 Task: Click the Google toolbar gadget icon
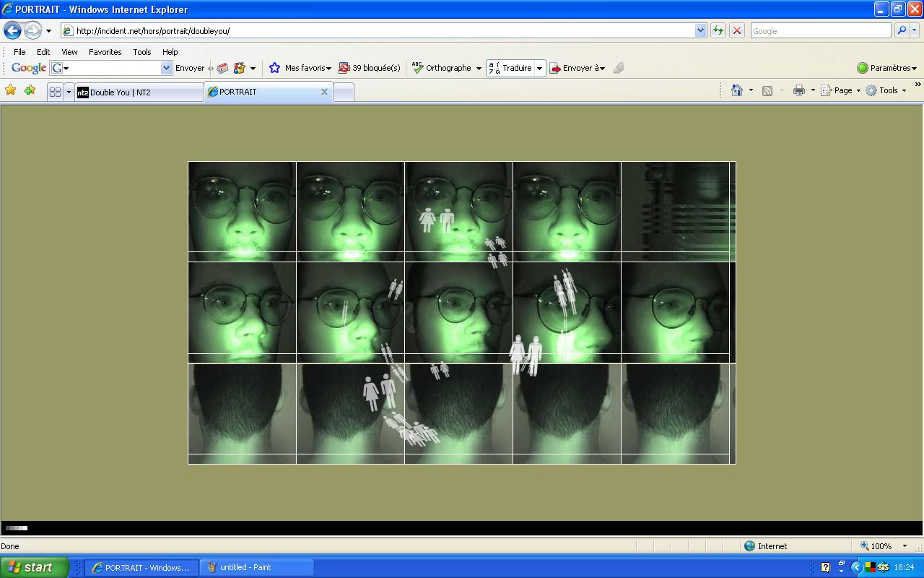click(x=240, y=68)
